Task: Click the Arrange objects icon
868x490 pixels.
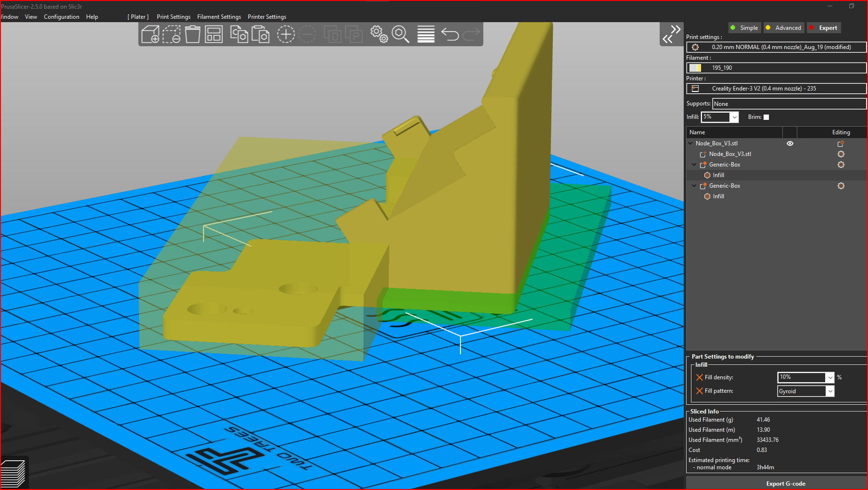Action: (x=214, y=35)
